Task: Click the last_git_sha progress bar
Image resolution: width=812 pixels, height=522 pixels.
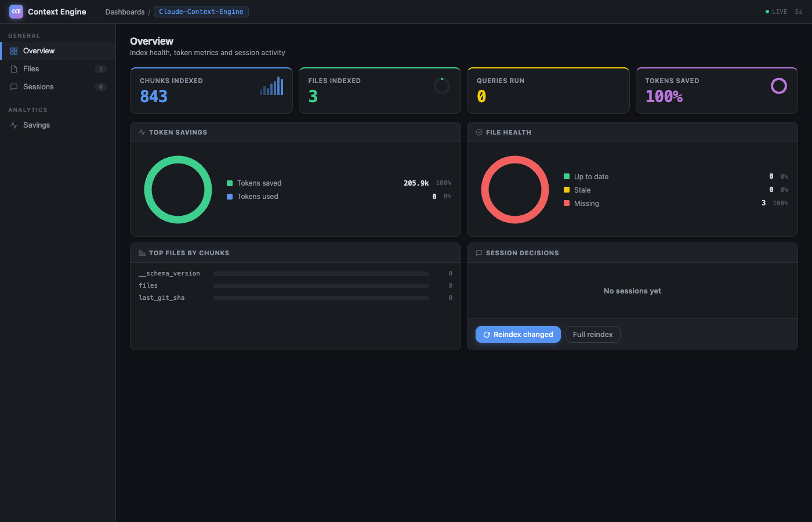Action: coord(321,298)
